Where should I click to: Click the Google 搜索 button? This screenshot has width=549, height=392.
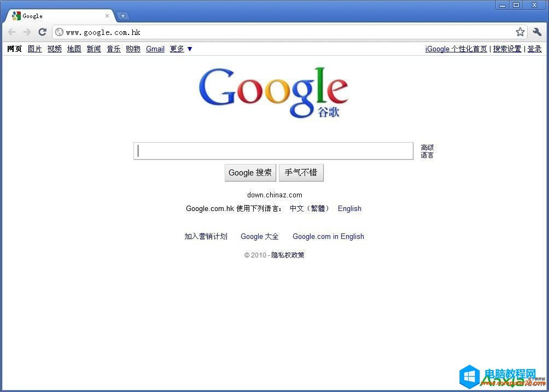(x=250, y=172)
